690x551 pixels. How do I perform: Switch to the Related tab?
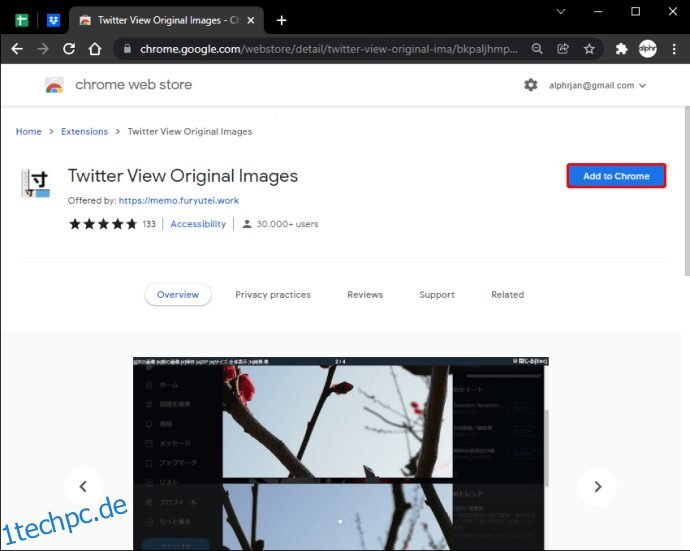click(x=507, y=295)
